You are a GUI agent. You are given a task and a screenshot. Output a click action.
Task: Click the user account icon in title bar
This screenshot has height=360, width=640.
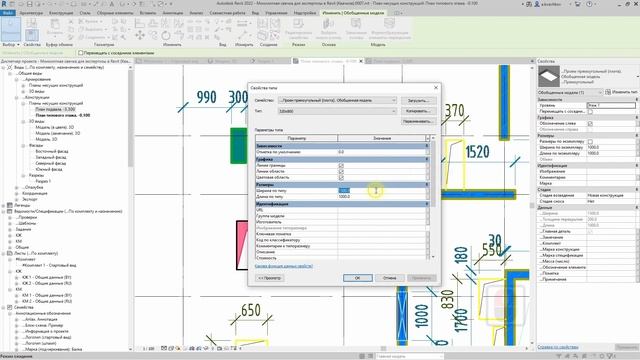537,4
